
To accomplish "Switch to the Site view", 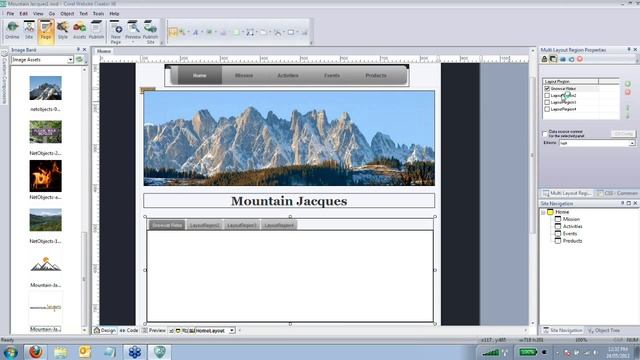I will [x=29, y=31].
